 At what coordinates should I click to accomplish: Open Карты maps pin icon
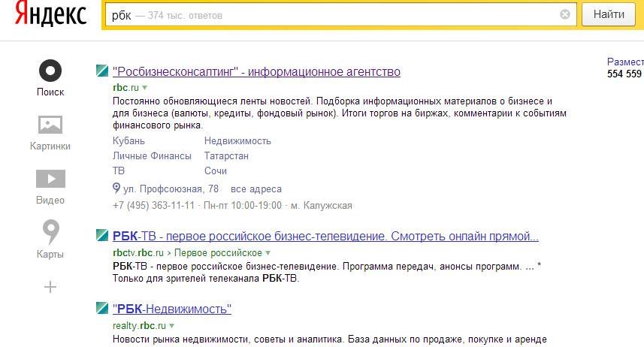pos(51,232)
